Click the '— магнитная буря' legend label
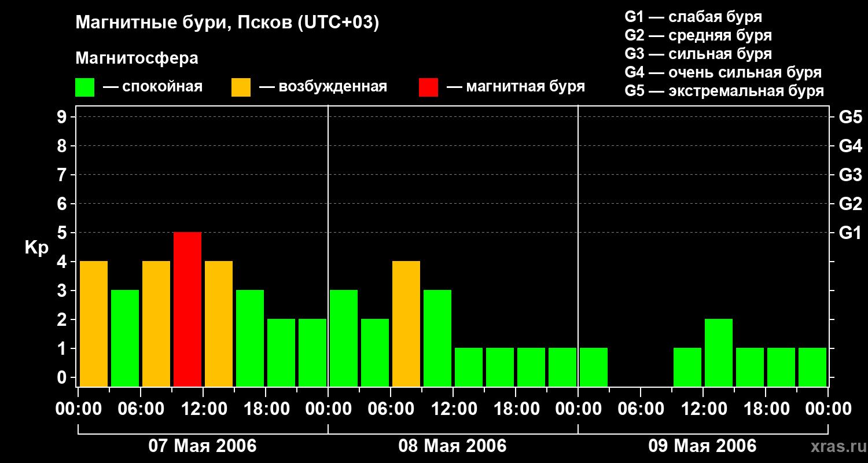 [x=516, y=87]
